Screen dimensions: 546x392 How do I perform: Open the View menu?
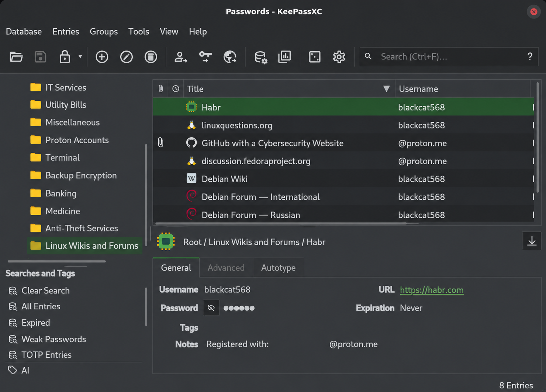pyautogui.click(x=169, y=31)
